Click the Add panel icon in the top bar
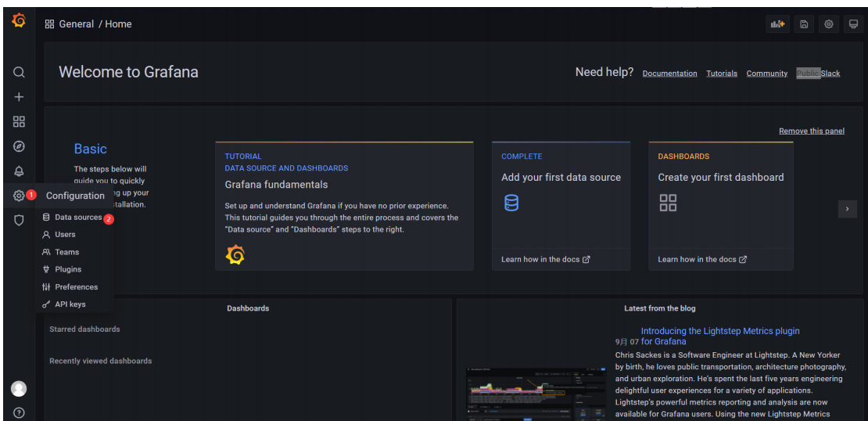 [x=778, y=24]
